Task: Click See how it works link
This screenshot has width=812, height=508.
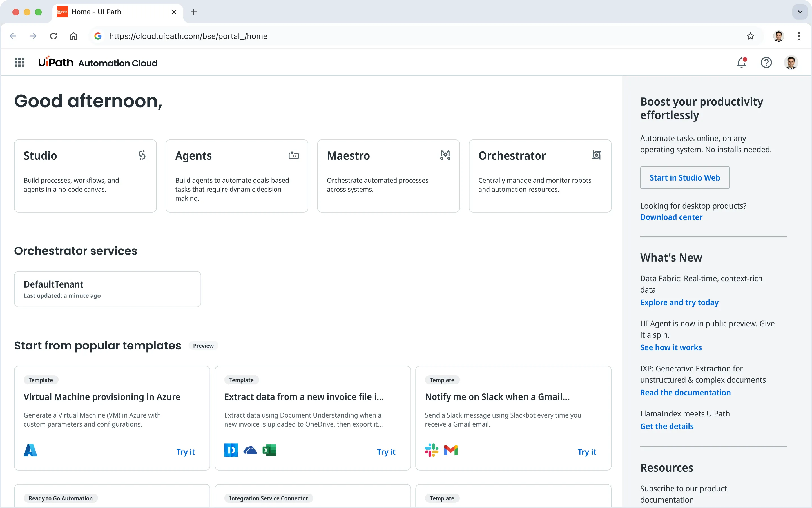Action: click(x=671, y=347)
